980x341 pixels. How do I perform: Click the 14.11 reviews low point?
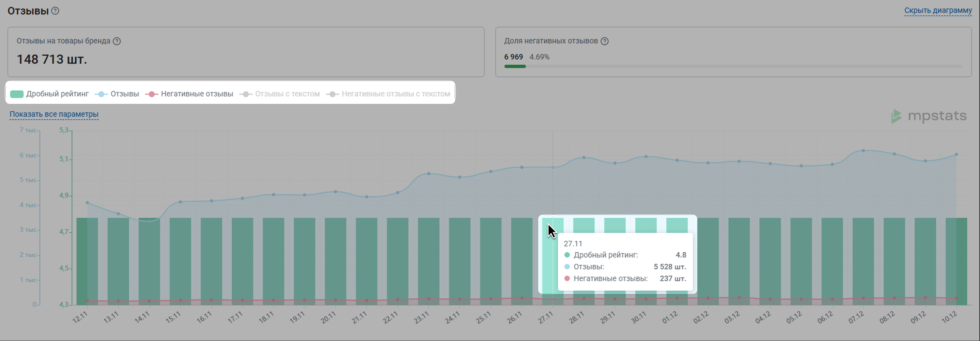coord(149,221)
